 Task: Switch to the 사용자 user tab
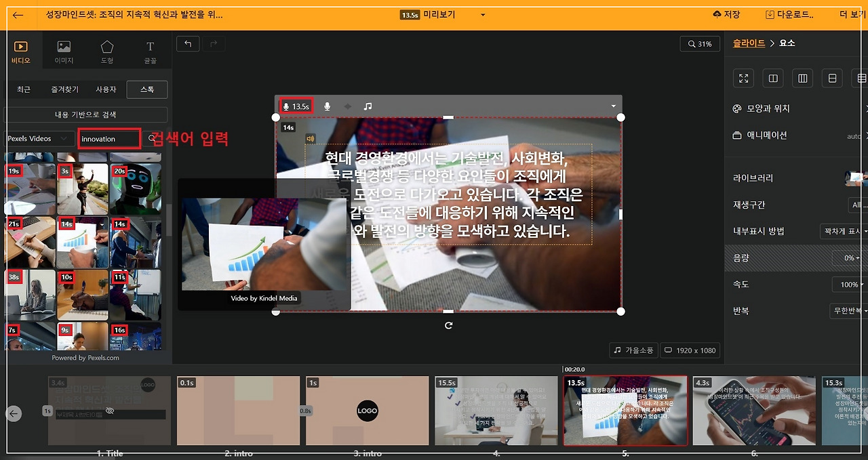(x=106, y=89)
